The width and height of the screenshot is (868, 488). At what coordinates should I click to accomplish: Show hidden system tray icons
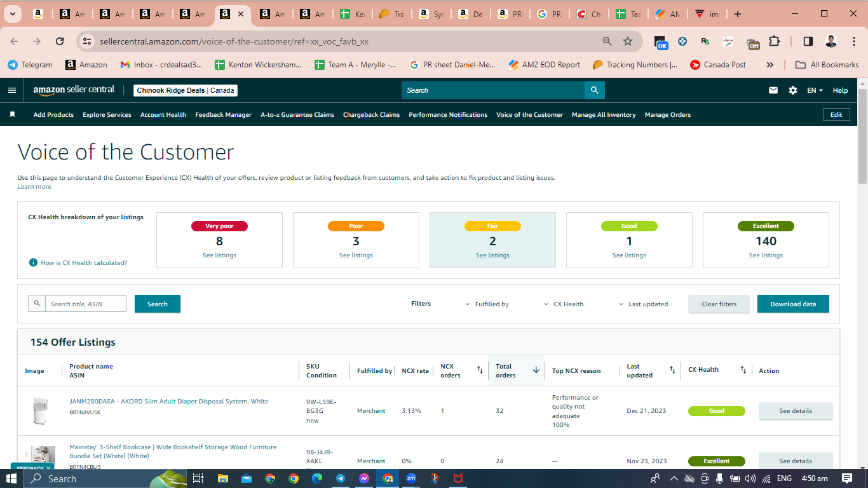coord(674,478)
